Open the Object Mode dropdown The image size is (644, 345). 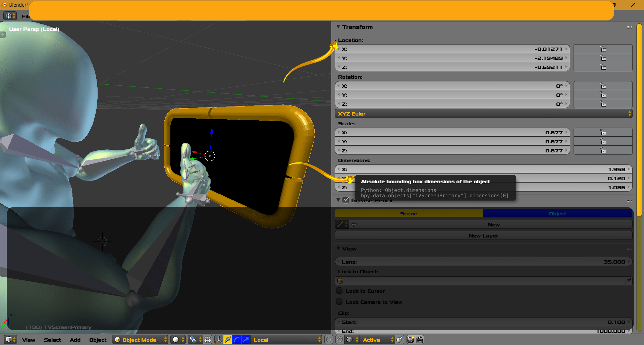(x=140, y=340)
